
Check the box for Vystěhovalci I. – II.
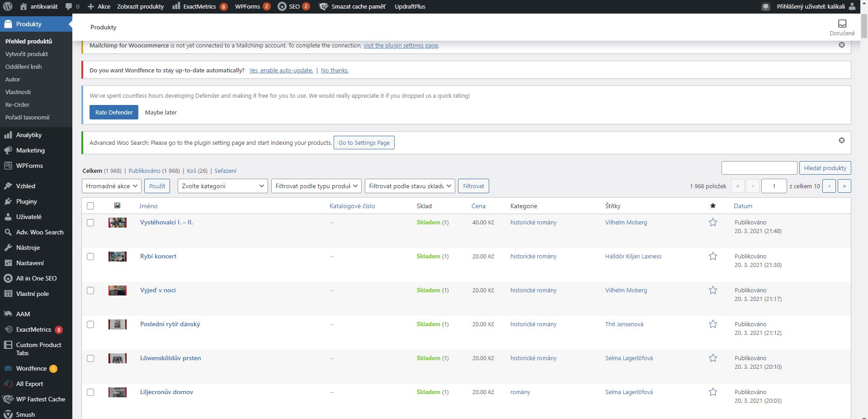click(x=90, y=223)
